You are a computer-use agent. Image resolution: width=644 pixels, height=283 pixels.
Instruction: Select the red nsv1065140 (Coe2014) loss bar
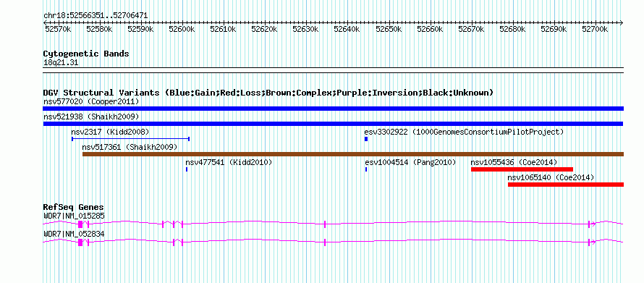pos(566,185)
